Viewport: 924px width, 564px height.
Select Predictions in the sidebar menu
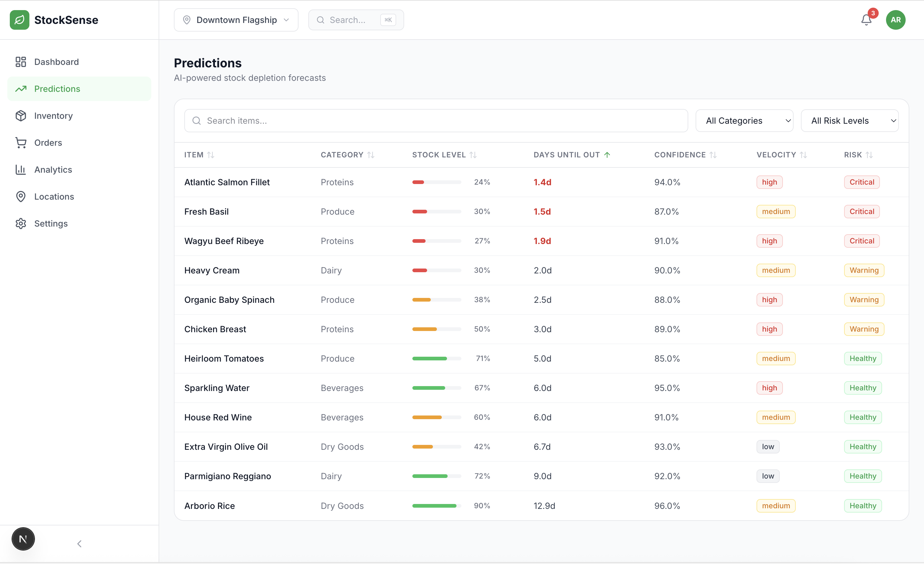(57, 89)
